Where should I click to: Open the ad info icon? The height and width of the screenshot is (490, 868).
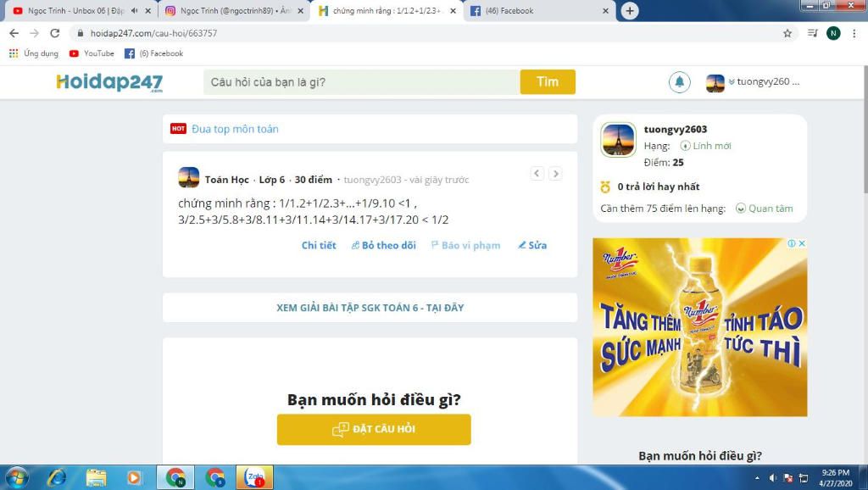[x=792, y=243]
